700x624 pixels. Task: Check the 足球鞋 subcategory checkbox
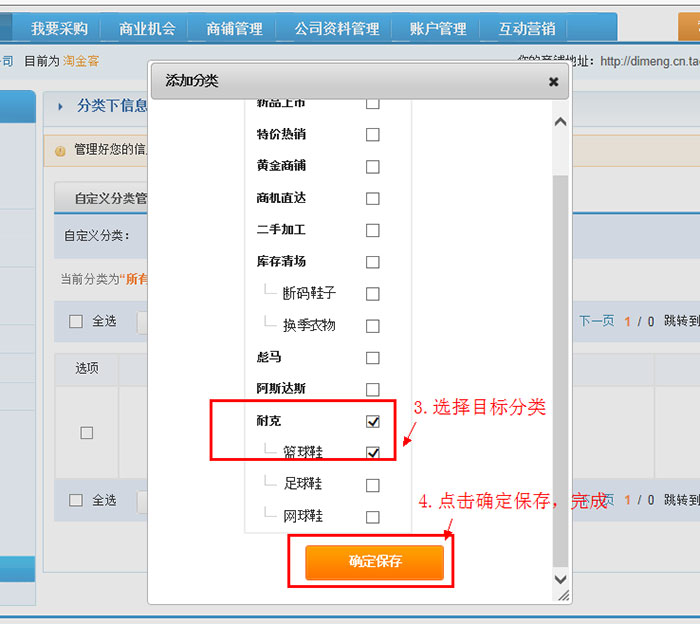pyautogui.click(x=373, y=485)
